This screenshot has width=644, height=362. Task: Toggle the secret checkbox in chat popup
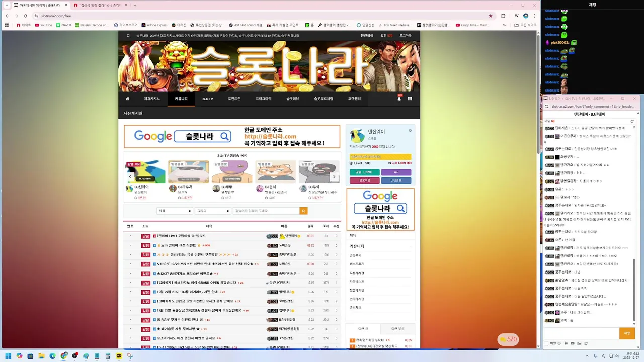click(546, 343)
